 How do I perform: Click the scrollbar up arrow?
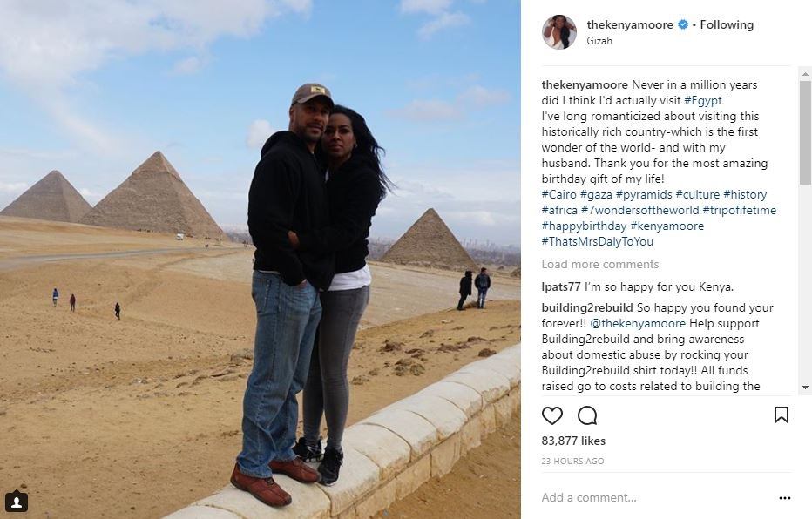pos(805,74)
